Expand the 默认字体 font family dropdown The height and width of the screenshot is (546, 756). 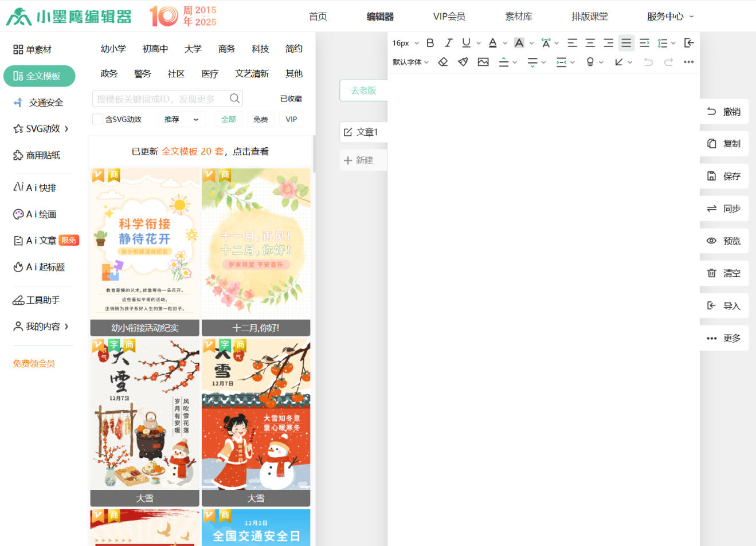coord(410,62)
